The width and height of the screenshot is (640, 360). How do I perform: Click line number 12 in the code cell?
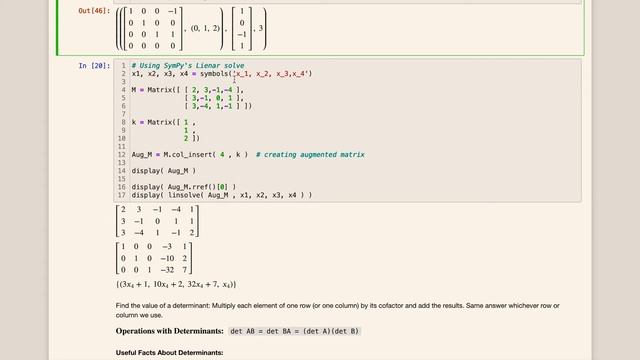pyautogui.click(x=121, y=155)
